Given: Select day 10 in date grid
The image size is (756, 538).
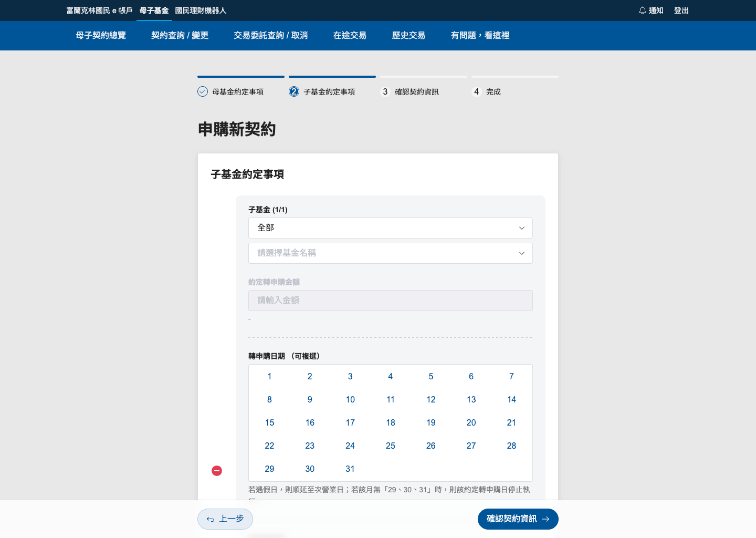Looking at the screenshot, I should click(x=350, y=399).
